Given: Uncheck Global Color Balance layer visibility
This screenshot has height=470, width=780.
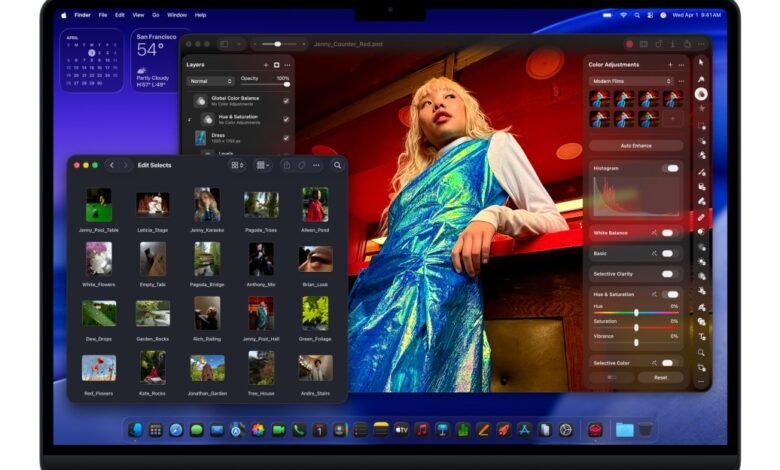Looking at the screenshot, I should coord(286,101).
